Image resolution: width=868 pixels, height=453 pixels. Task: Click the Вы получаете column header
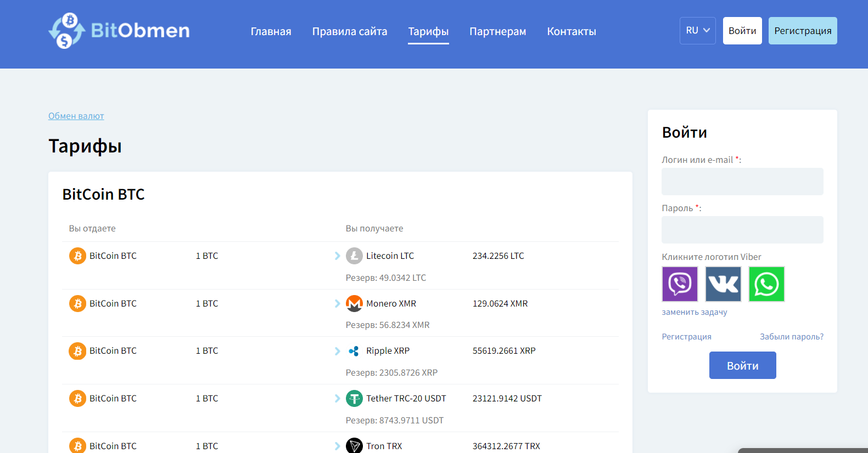click(374, 229)
